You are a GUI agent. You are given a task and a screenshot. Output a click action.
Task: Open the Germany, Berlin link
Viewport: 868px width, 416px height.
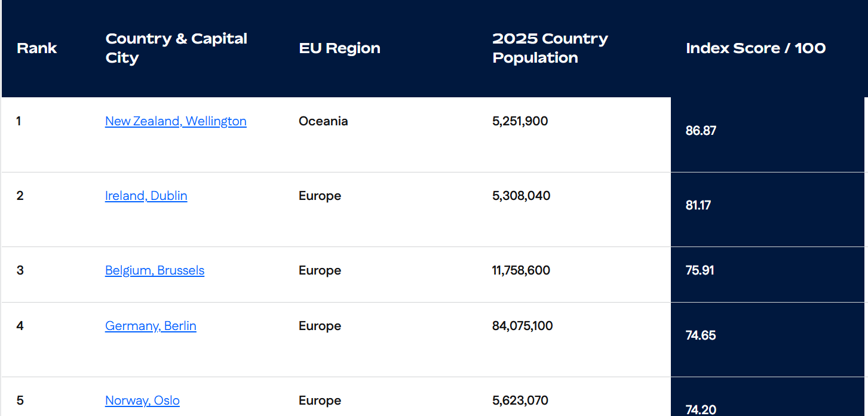pos(151,326)
